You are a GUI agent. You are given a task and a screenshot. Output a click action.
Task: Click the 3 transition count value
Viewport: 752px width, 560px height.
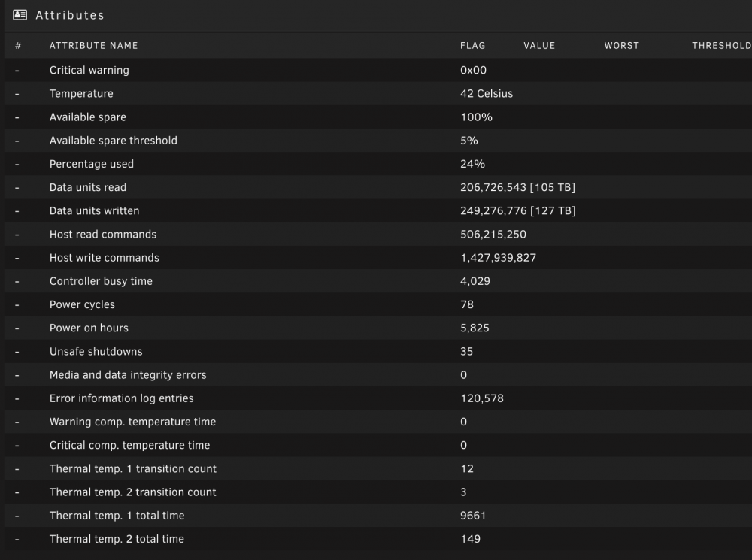click(x=463, y=492)
